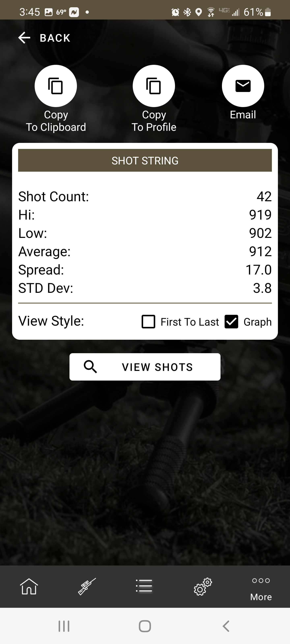
Task: Open the Email share icon
Action: pyautogui.click(x=243, y=86)
